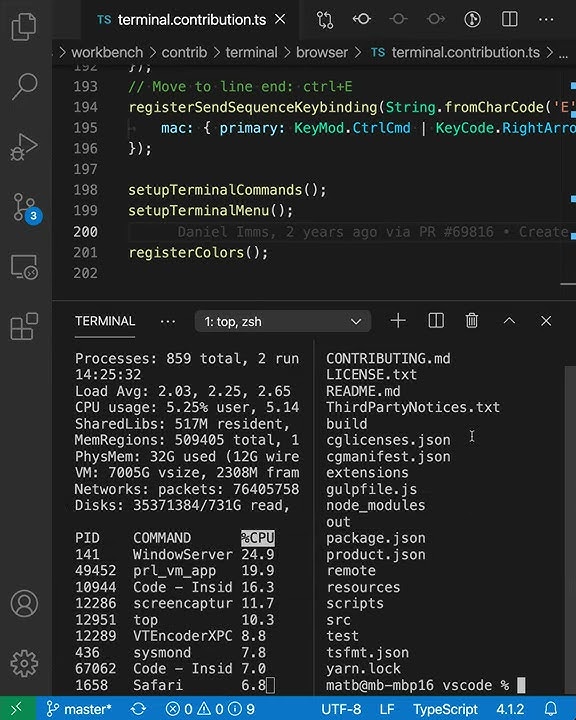Screen dimensions: 576x720
Task: Close the terminal panel
Action: [x=546, y=321]
